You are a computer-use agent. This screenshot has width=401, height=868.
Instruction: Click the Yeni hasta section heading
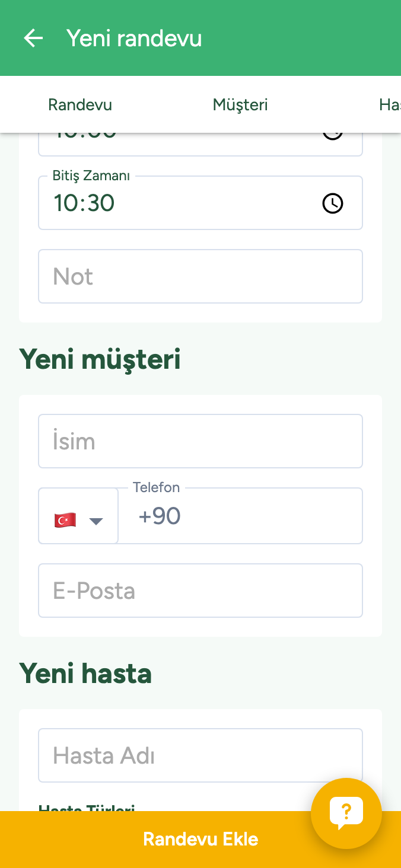click(85, 674)
